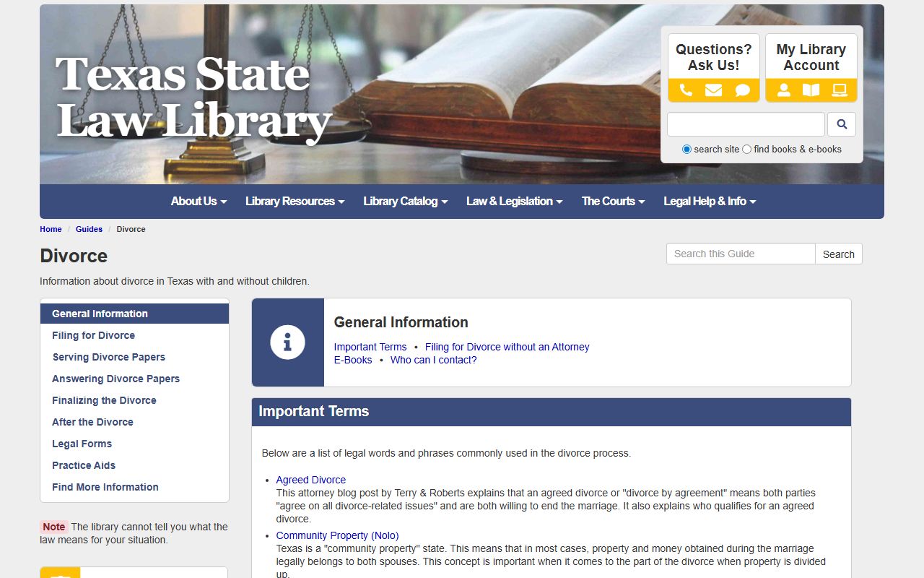
Task: Click the email envelope icon under Ask Us
Action: click(713, 90)
